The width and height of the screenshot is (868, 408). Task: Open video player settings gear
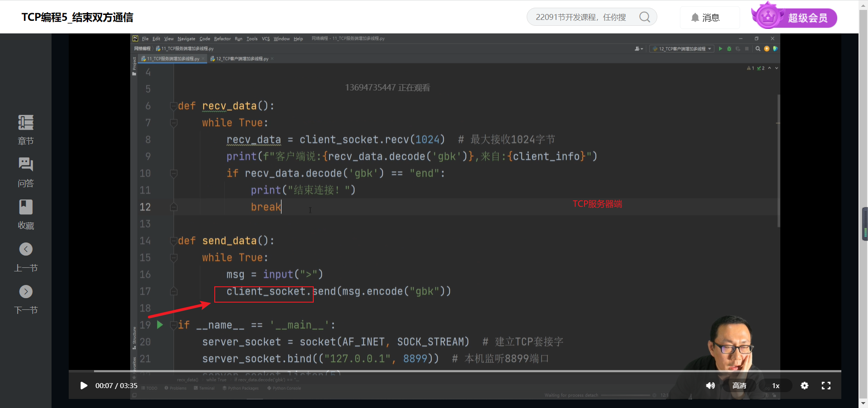pos(805,385)
